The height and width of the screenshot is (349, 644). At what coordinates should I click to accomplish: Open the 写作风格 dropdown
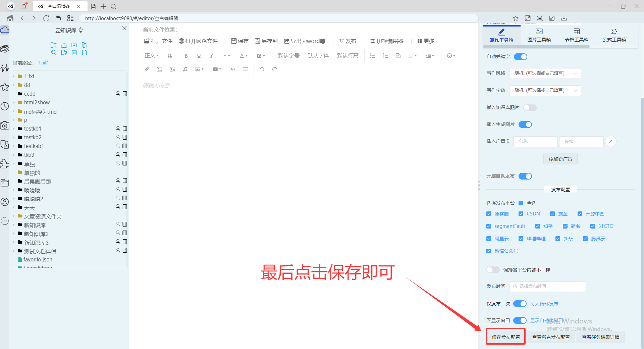(x=545, y=73)
